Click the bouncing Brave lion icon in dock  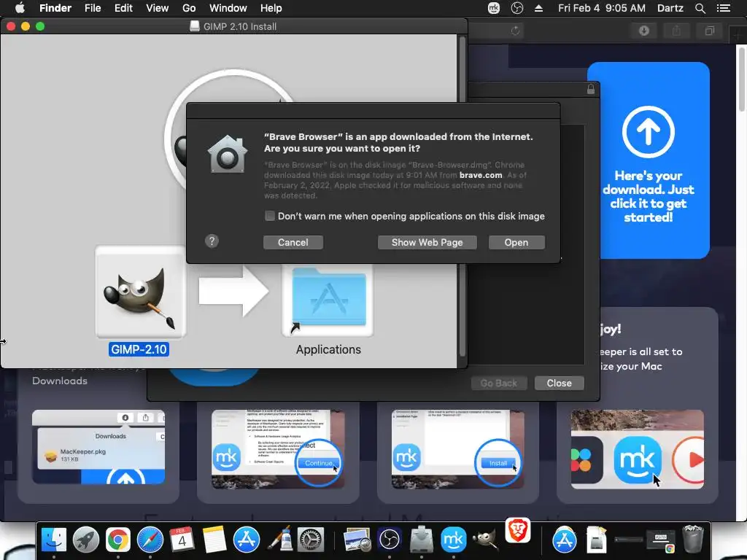pos(518,531)
